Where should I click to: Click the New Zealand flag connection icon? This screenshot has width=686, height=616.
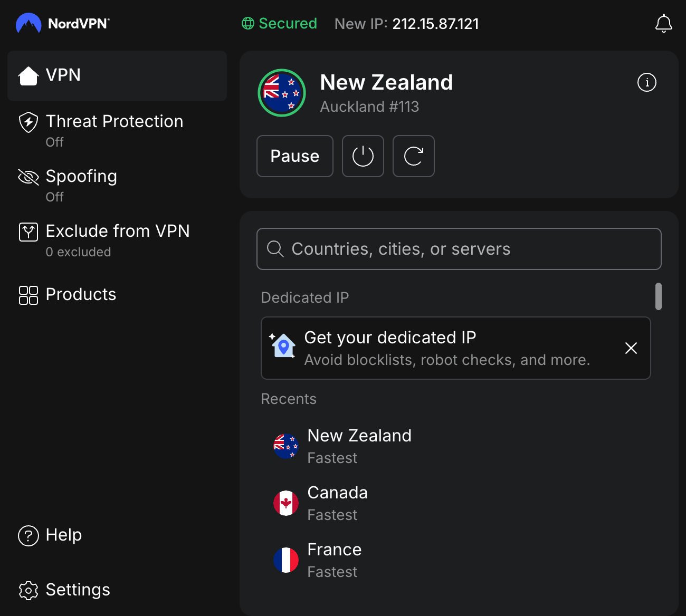click(x=281, y=92)
